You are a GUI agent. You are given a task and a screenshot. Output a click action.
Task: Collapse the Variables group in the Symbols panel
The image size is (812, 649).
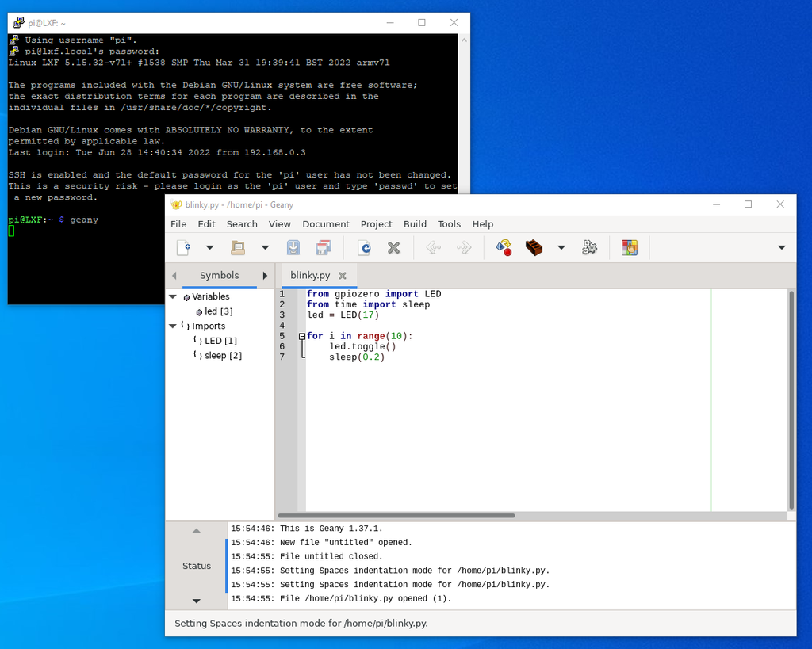173,296
